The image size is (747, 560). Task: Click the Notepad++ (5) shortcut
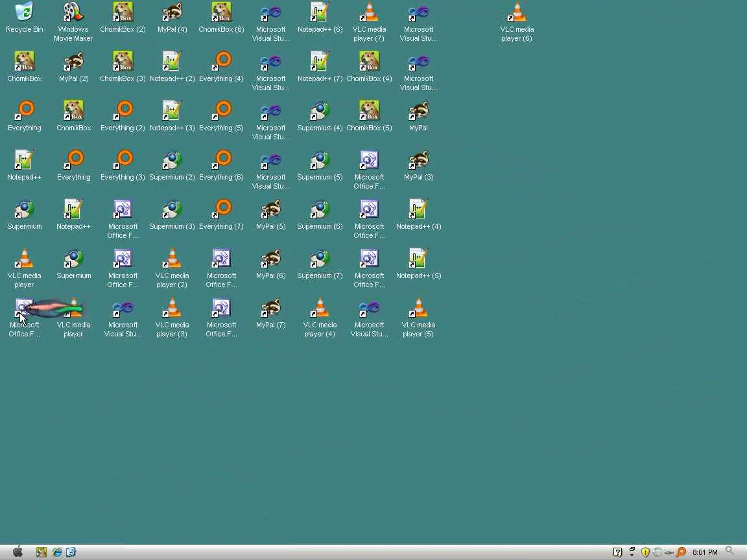tap(419, 264)
